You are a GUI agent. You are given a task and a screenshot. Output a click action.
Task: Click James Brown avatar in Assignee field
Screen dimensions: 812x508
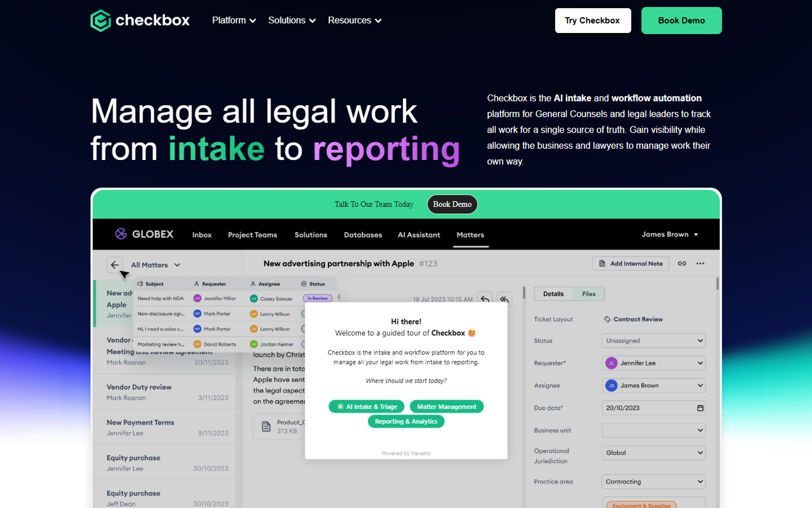612,386
